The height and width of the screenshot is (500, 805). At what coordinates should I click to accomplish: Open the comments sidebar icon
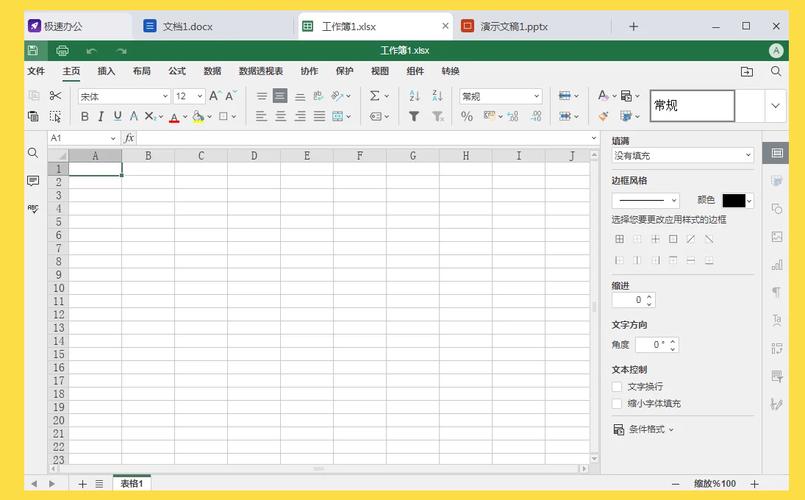click(33, 181)
